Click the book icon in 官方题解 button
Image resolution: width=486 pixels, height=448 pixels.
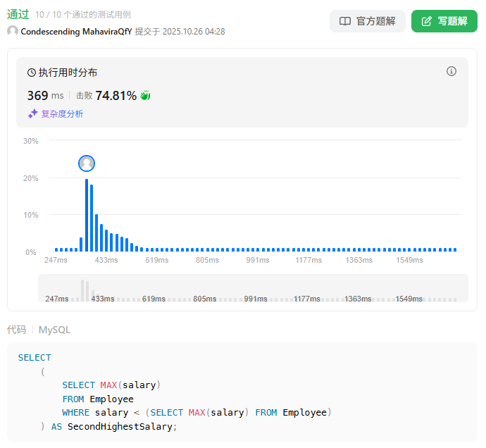point(345,21)
